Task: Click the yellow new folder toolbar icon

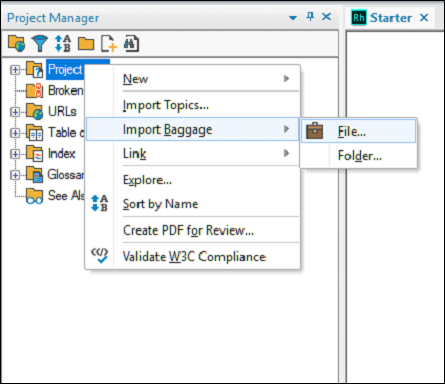Action: tap(86, 44)
